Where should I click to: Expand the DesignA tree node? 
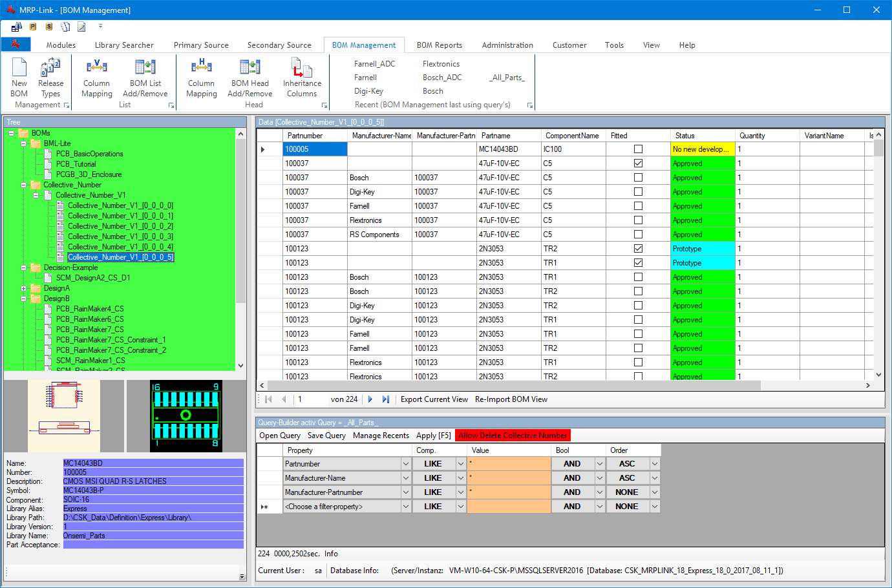coord(23,288)
